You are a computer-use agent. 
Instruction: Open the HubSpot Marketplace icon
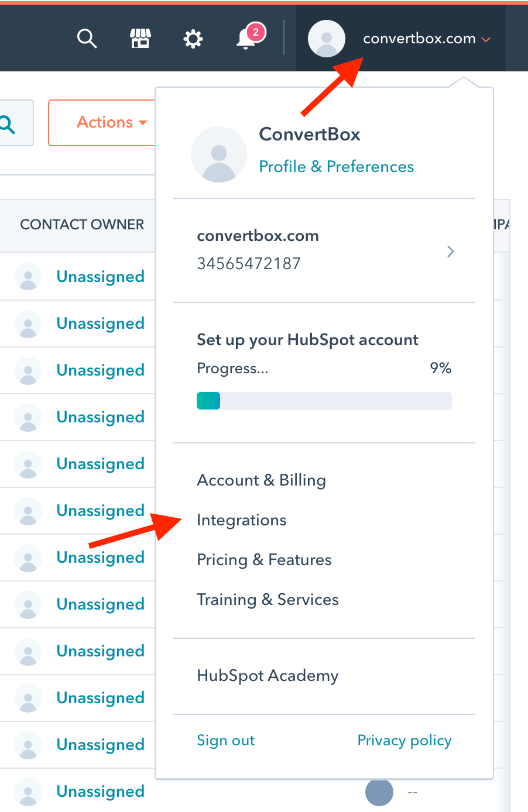(140, 39)
